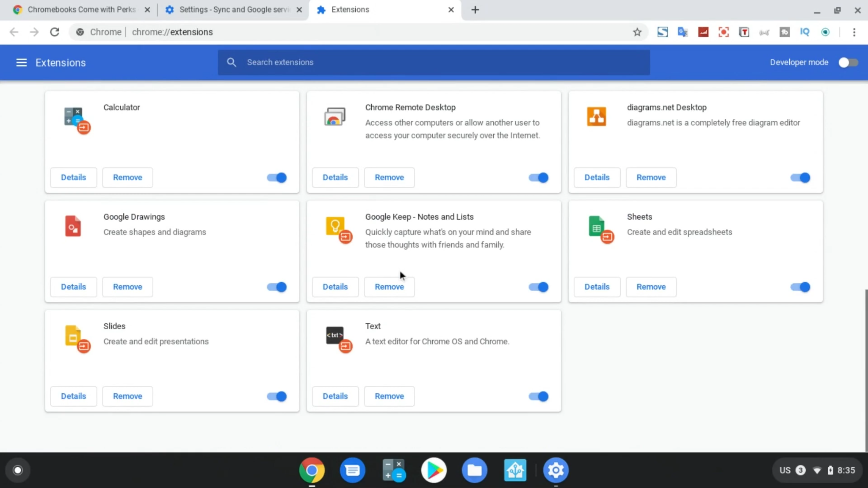The image size is (868, 488).
Task: Open the Extensions hamburger menu
Action: point(21,62)
